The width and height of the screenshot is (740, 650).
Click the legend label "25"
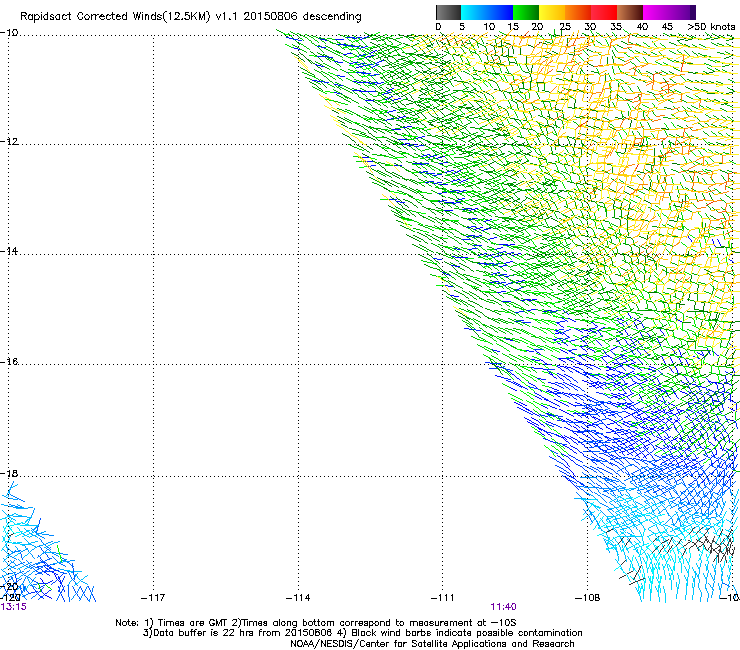(565, 27)
